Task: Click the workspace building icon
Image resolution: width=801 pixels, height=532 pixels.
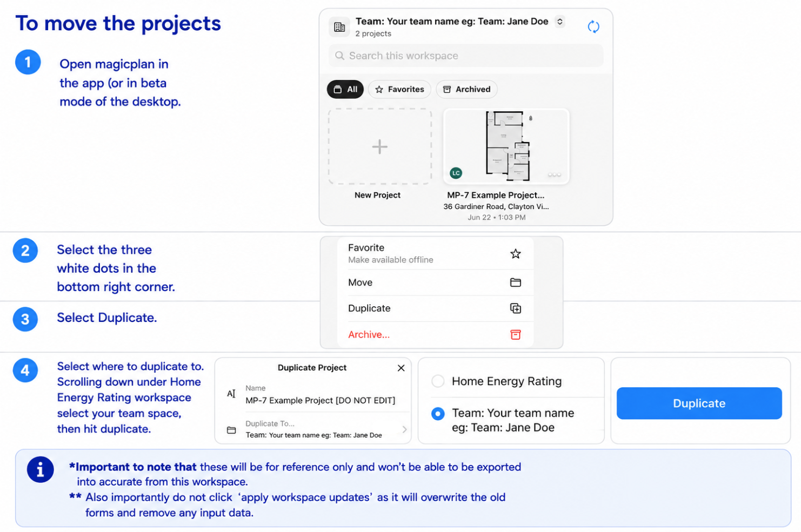Action: (339, 27)
